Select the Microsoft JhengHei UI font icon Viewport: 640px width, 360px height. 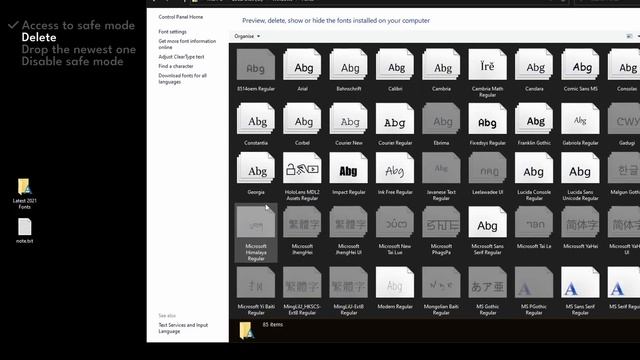click(x=349, y=222)
